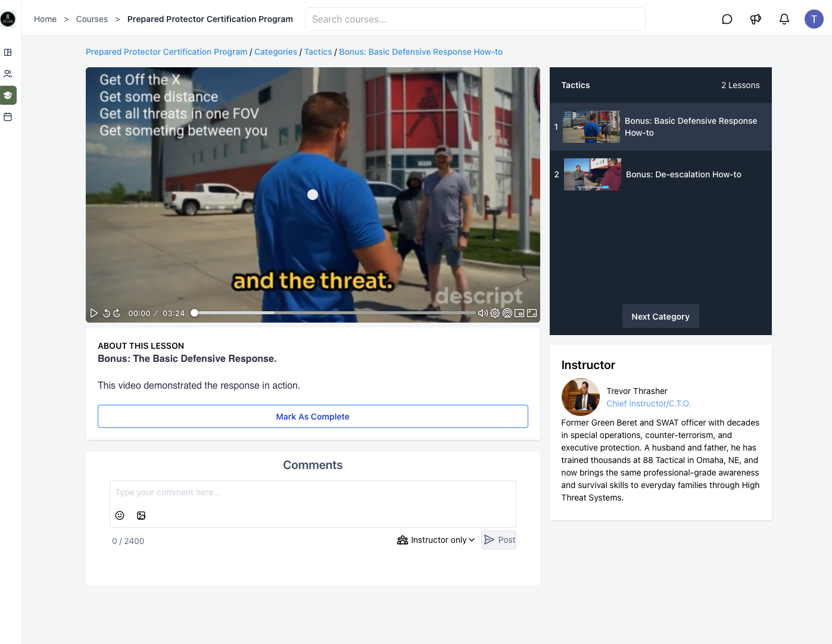Screen dimensions: 832x644
Task: Focus the Search courses field
Action: 475,19
